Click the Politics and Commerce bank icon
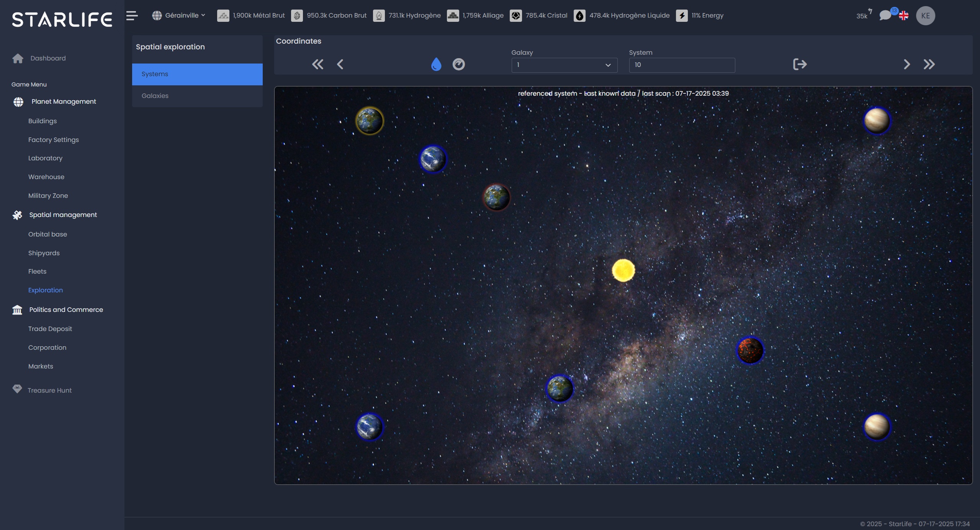Viewport: 980px width, 530px height. pyautogui.click(x=17, y=310)
